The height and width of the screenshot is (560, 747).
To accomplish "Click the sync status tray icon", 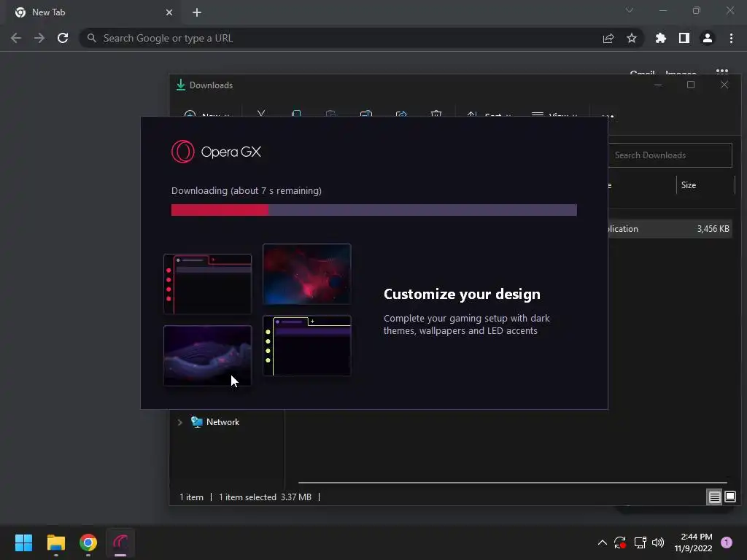I will coord(620,542).
